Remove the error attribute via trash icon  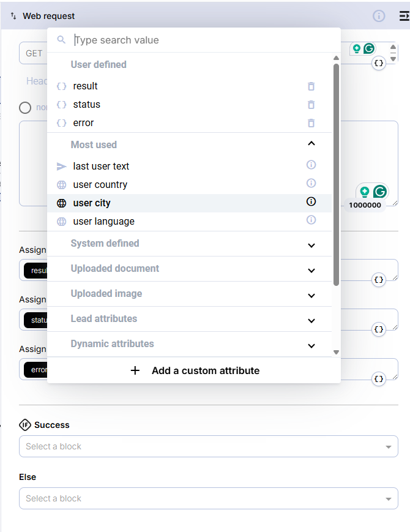(x=311, y=123)
